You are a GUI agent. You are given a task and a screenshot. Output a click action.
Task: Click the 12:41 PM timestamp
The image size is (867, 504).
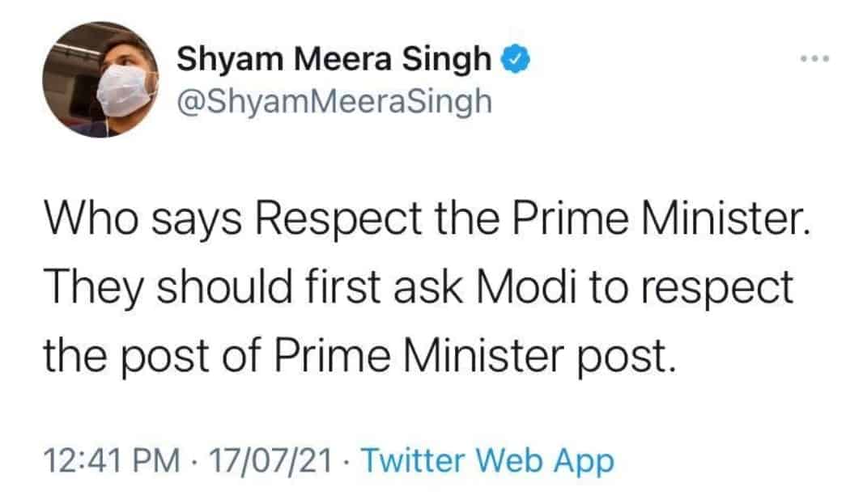113,460
